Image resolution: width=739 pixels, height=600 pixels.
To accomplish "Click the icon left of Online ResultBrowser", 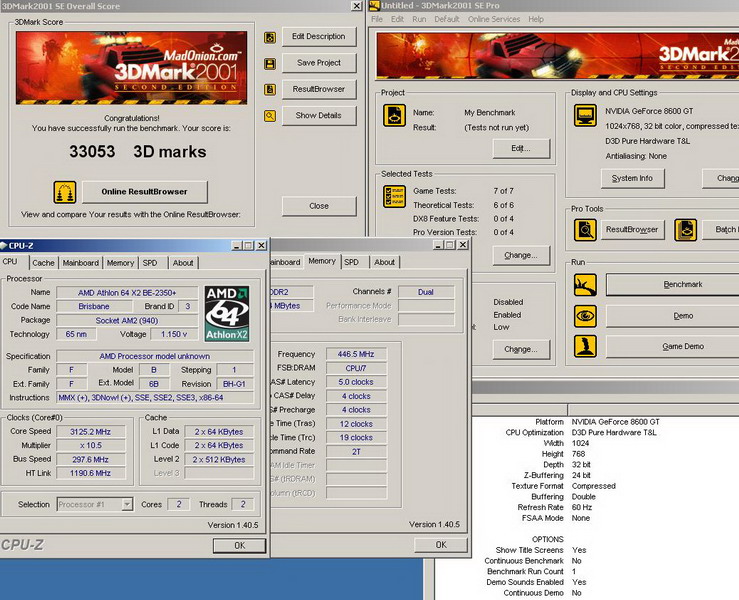I will (x=66, y=191).
